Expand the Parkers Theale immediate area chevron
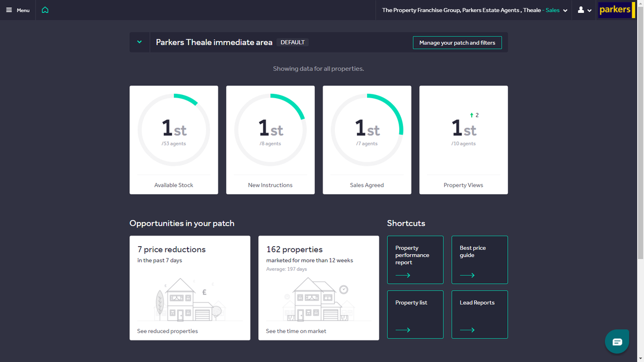644x362 pixels. (x=140, y=42)
